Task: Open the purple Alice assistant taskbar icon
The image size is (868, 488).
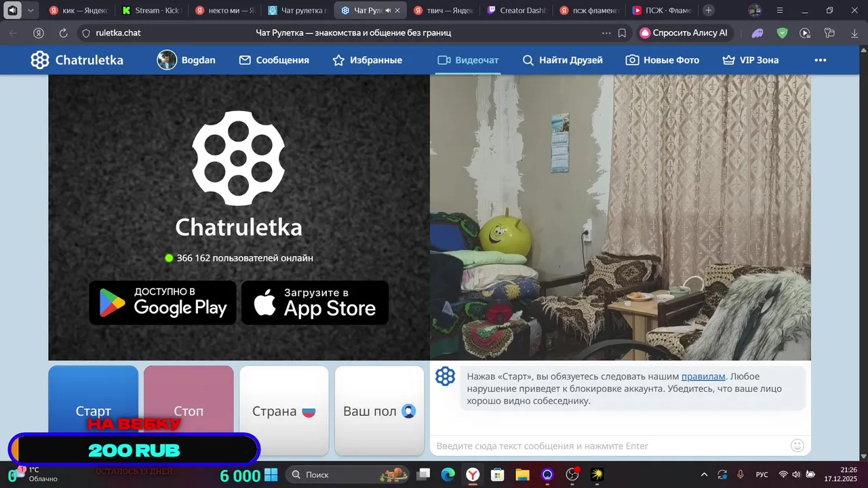Action: pyautogui.click(x=547, y=474)
